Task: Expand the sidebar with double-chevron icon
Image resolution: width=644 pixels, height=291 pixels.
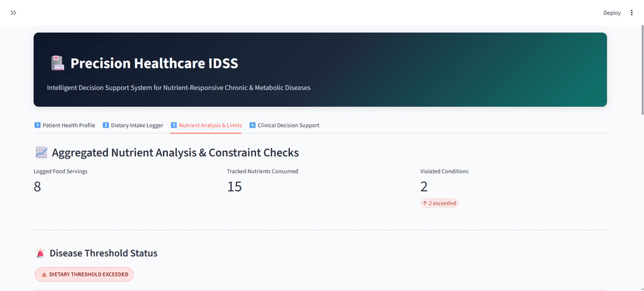Action: [x=14, y=13]
